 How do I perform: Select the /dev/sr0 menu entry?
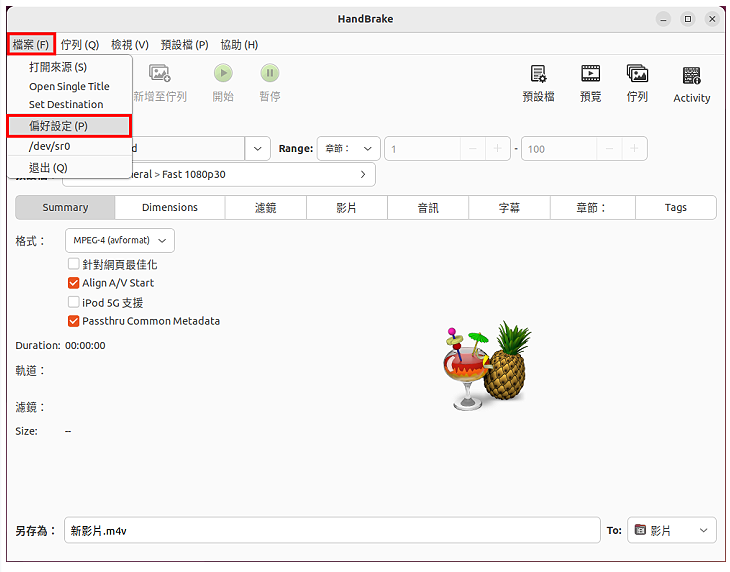70,147
